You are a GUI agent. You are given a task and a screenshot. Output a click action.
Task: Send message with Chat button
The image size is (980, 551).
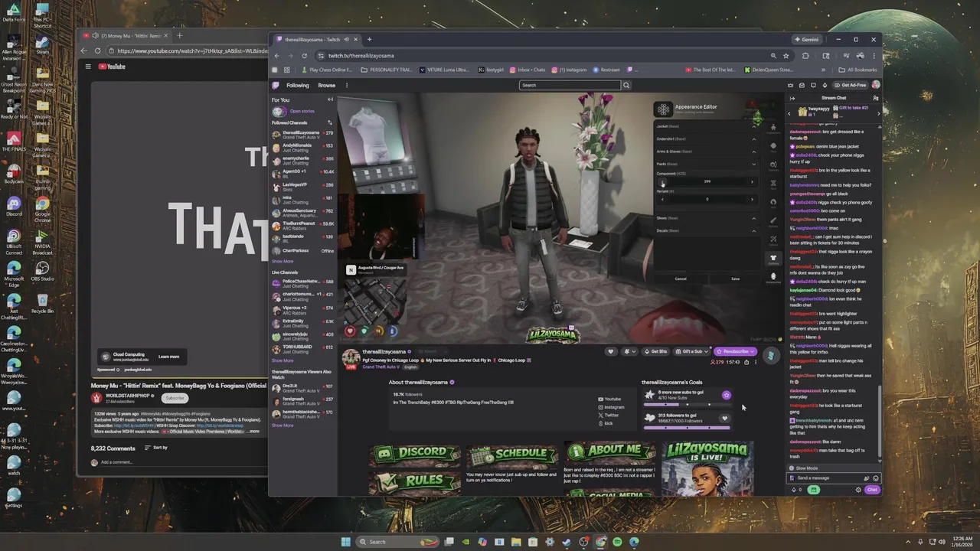pos(872,490)
